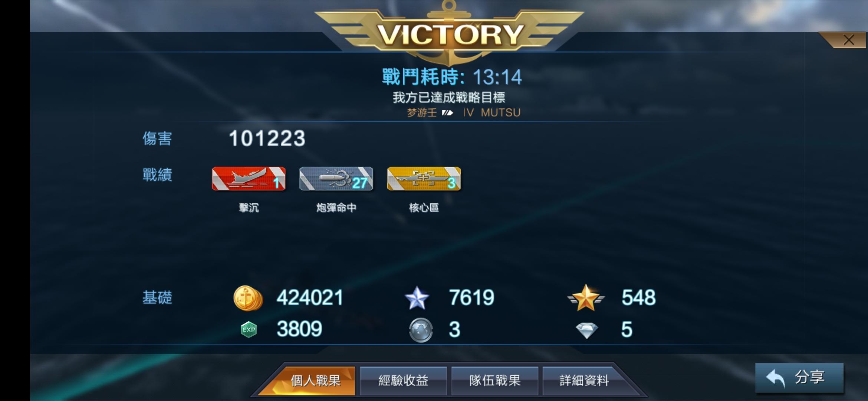Click the IV MUTSU ship label
This screenshot has height=401, width=868.
point(492,113)
